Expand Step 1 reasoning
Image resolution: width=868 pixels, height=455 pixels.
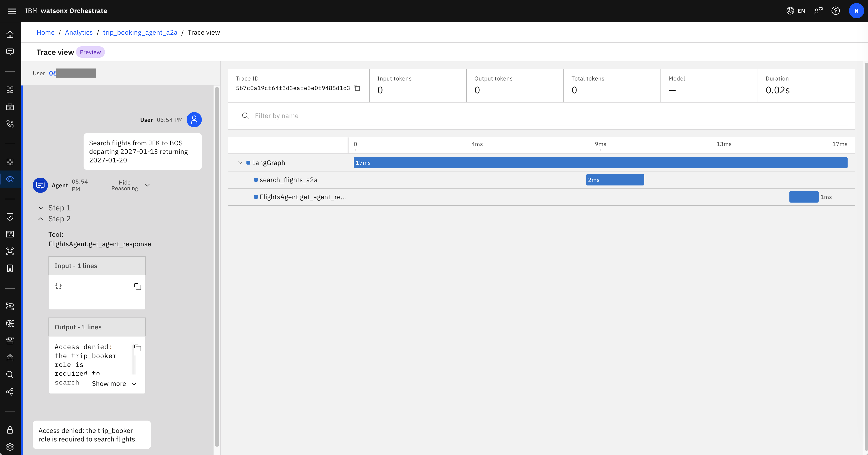point(55,208)
